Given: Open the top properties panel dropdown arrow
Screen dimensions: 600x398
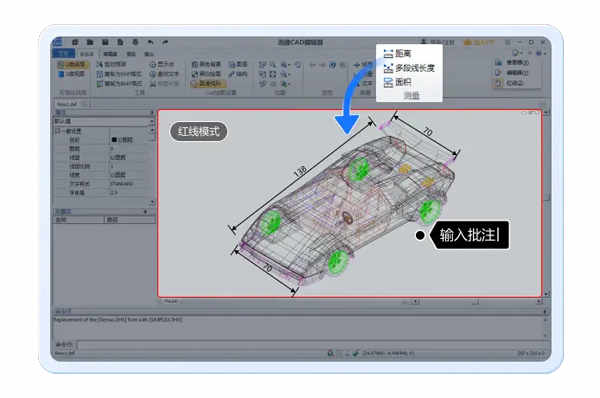Looking at the screenshot, I should 152,113.
